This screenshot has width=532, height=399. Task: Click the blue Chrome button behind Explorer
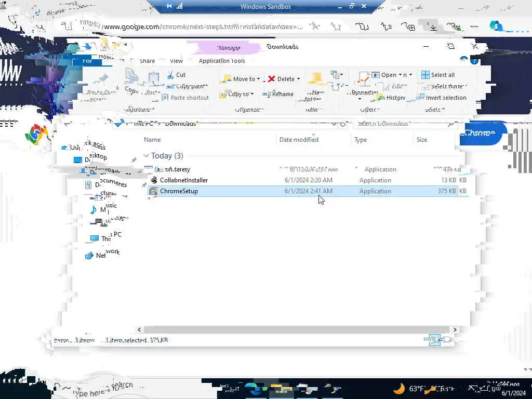tap(483, 133)
